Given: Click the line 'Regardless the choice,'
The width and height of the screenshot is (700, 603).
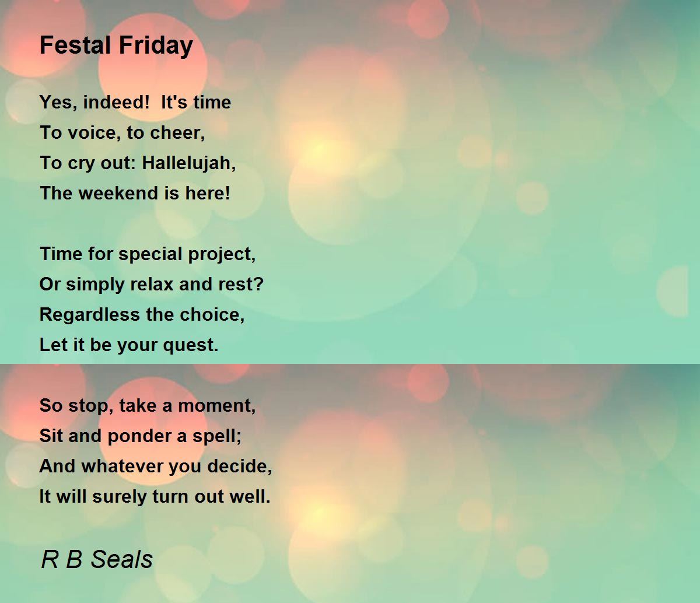Looking at the screenshot, I should (x=142, y=315).
